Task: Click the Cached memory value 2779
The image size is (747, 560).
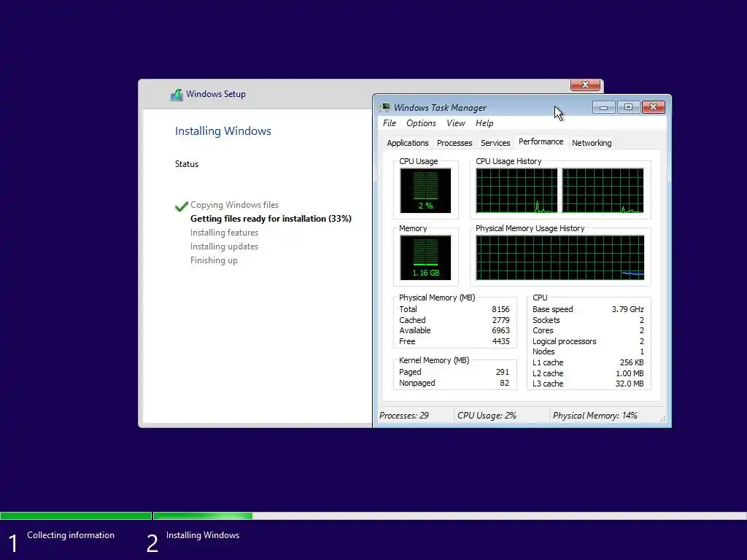Action: pos(500,320)
